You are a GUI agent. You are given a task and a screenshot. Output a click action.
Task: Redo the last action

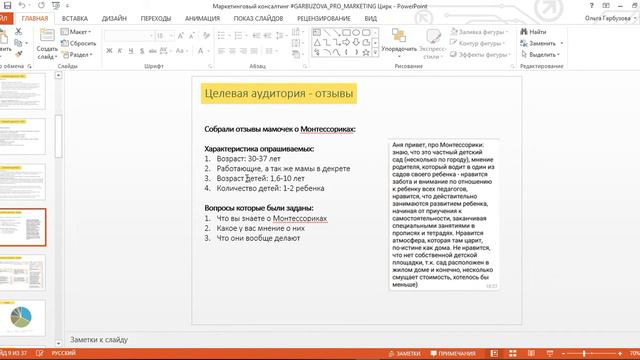click(x=41, y=6)
